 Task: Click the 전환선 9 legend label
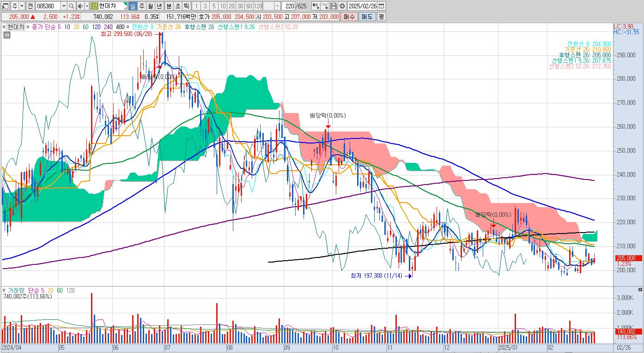click(x=143, y=27)
